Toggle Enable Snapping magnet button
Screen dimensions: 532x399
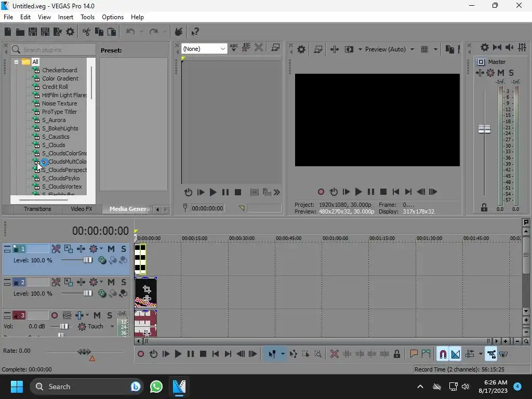point(443,354)
